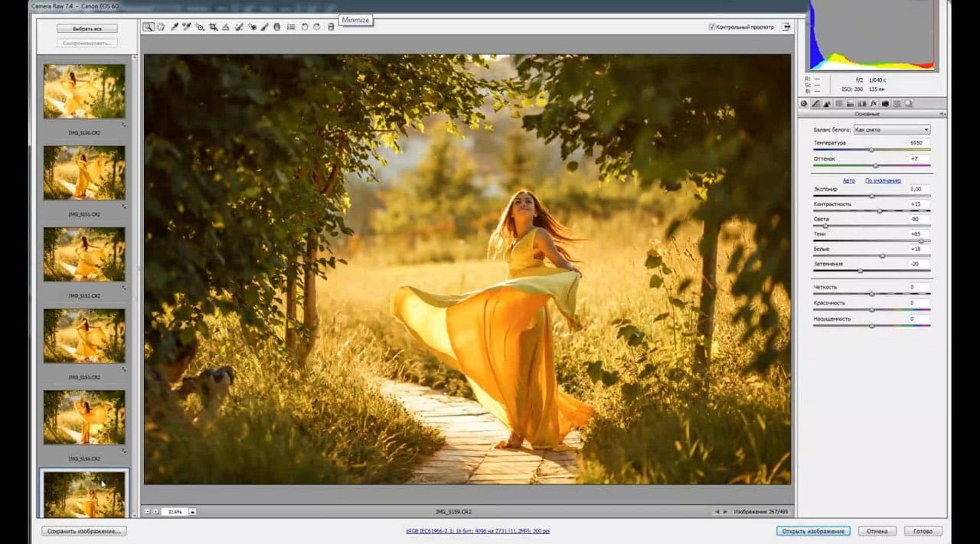Viewport: 980px width, 544px height.
Task: Click the zoom out minus button
Action: [147, 511]
